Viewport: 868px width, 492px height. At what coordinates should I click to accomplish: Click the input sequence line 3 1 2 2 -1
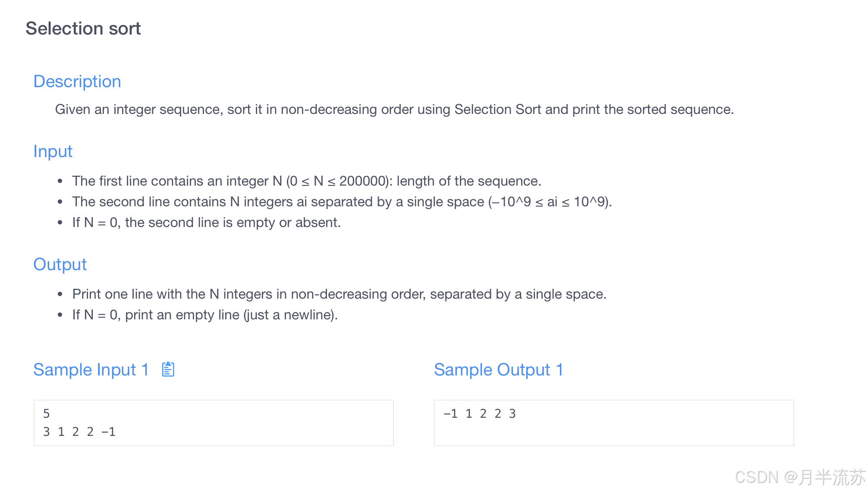pyautogui.click(x=79, y=432)
